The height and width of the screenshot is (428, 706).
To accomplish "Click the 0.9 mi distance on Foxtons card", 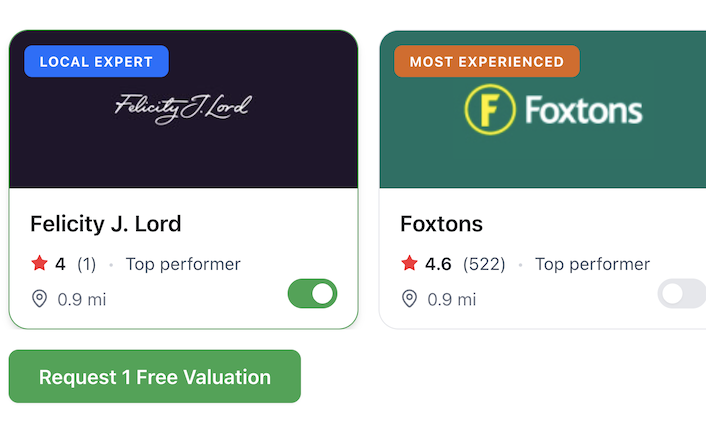I will pos(451,299).
